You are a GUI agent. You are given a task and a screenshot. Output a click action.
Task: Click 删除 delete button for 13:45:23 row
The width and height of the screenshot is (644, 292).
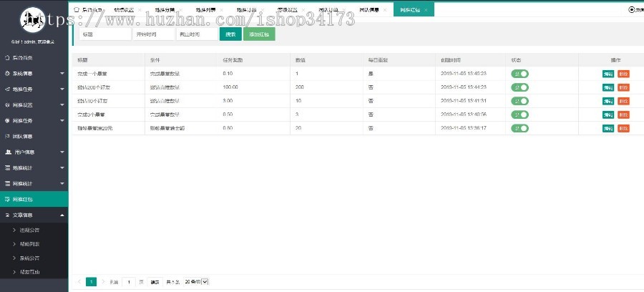pos(623,74)
